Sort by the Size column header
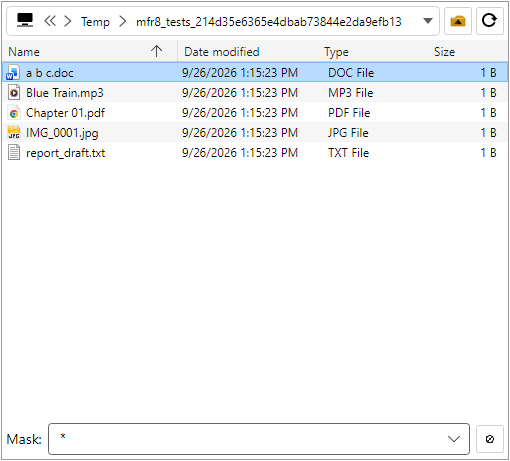Screen dimensions: 510x461 click(x=444, y=52)
